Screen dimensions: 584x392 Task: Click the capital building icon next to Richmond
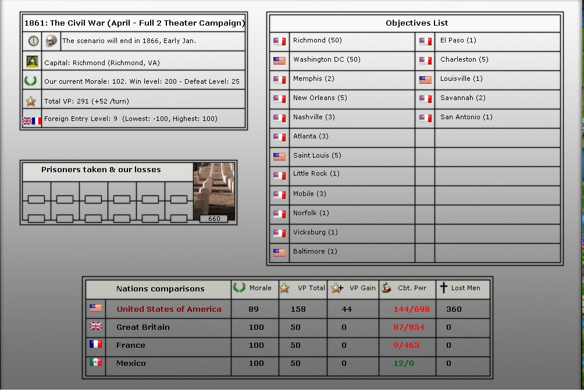click(x=32, y=62)
